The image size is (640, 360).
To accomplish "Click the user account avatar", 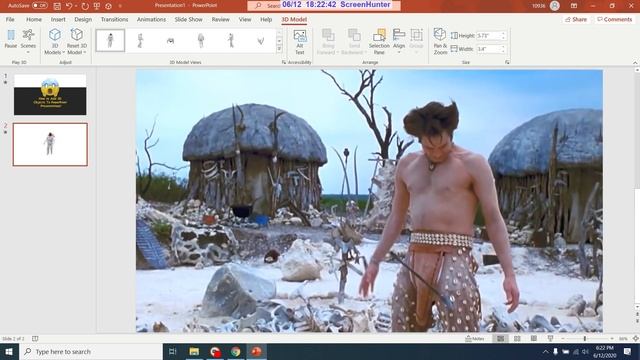I will (555, 6).
